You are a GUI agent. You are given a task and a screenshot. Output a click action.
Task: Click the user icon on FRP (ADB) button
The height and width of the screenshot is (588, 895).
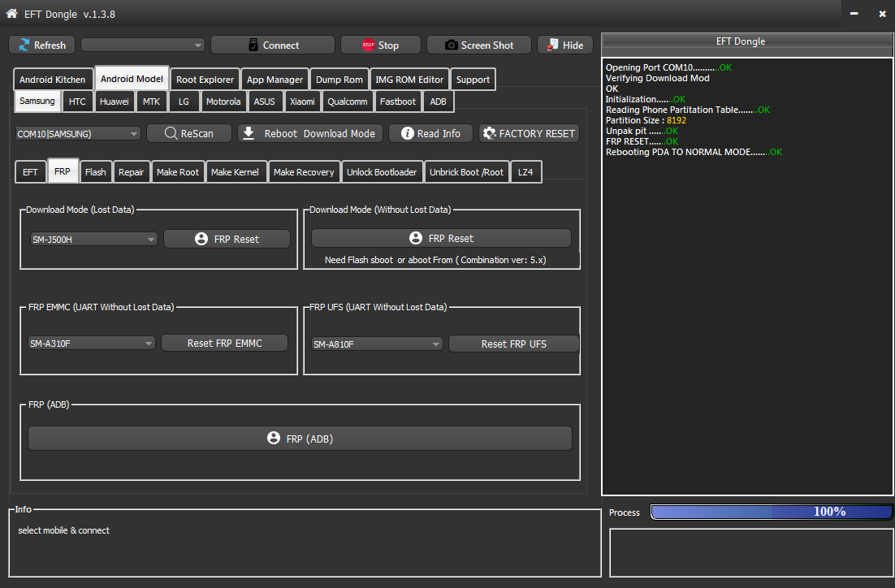coord(274,438)
